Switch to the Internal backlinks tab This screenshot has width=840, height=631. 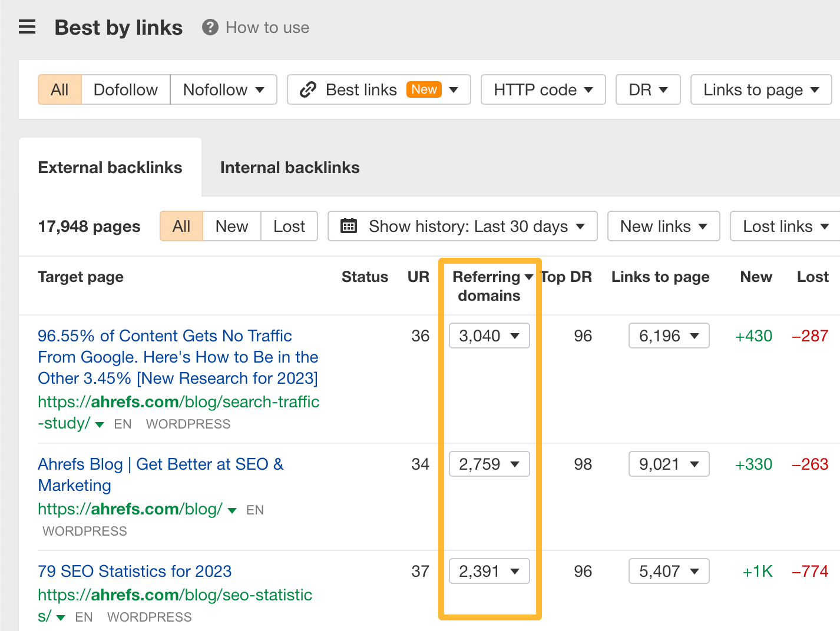point(289,167)
